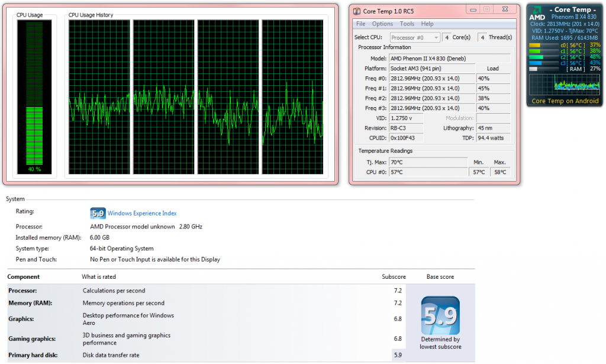The height and width of the screenshot is (364, 606).
Task: Click the large 5.9 base score badge
Action: (440, 315)
